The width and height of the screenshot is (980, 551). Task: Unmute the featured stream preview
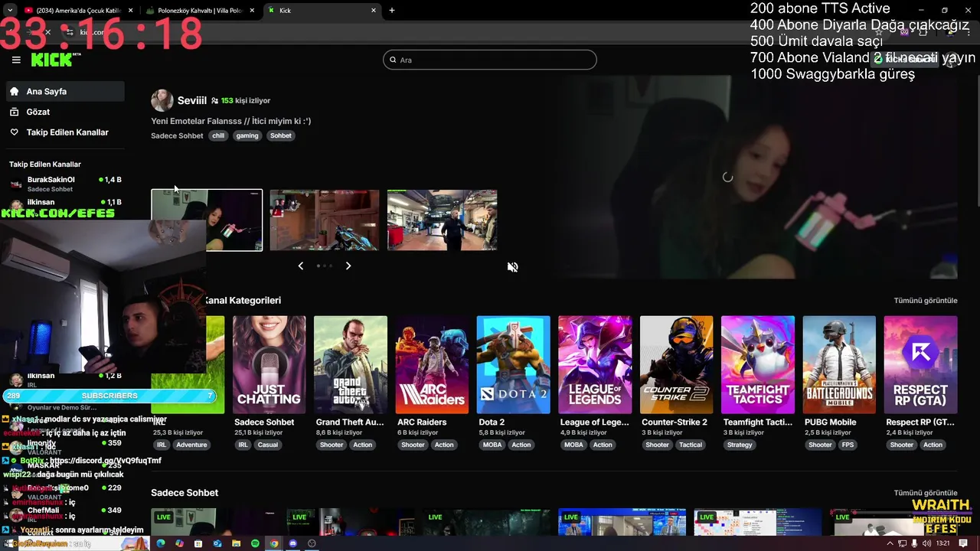pos(513,267)
